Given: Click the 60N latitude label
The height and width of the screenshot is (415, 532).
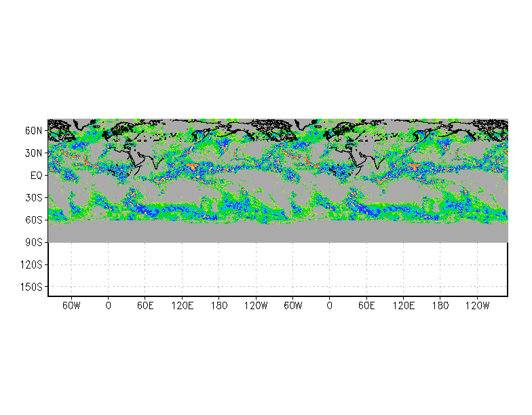Looking at the screenshot, I should 34,131.
